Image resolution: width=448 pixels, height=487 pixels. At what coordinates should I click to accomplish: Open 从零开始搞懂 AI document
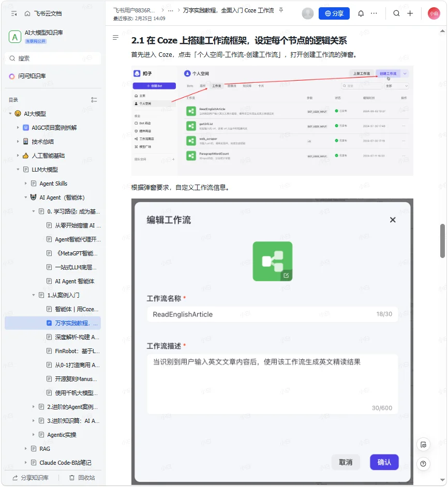click(73, 225)
